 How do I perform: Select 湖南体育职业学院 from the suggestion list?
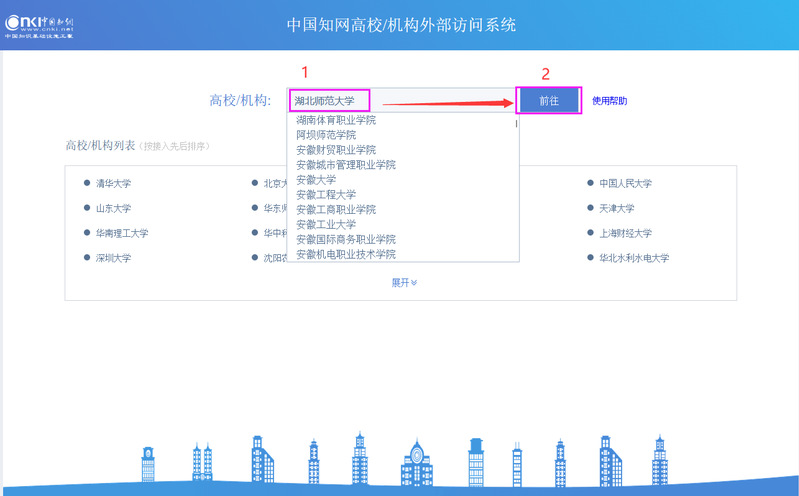click(336, 120)
